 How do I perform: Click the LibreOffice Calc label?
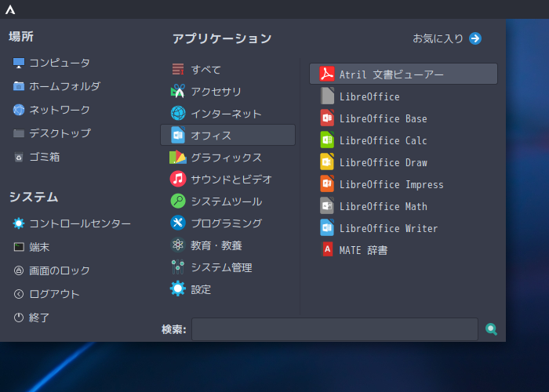(x=384, y=140)
